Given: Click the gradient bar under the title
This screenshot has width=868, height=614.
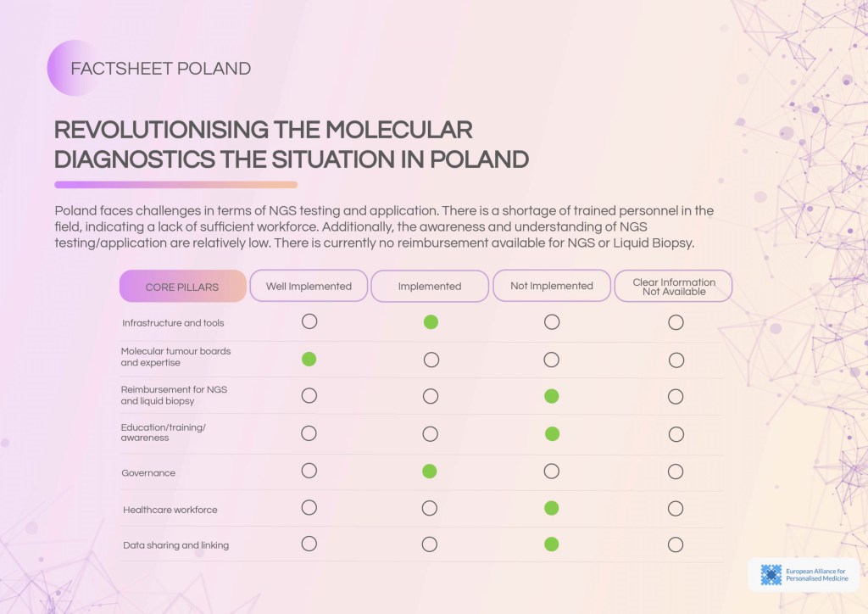Looking at the screenshot, I should [x=175, y=184].
